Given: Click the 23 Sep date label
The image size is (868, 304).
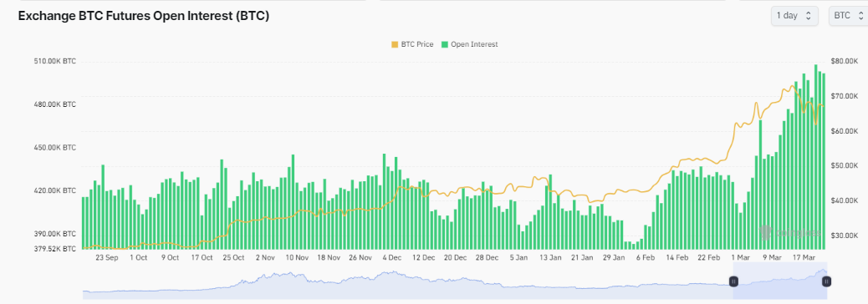Looking at the screenshot, I should [107, 257].
